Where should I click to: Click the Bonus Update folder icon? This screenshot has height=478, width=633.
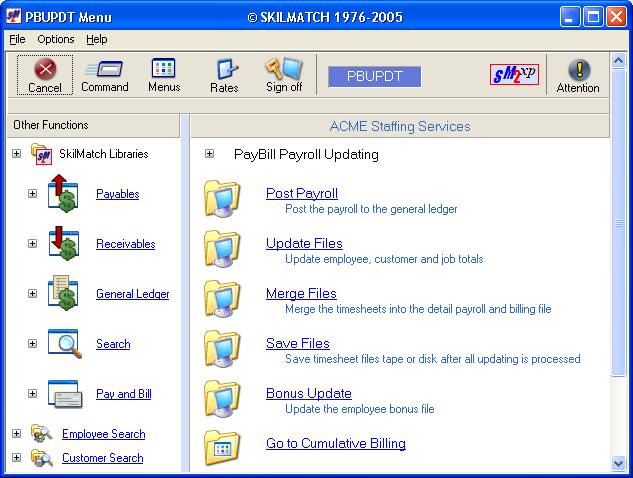click(222, 399)
